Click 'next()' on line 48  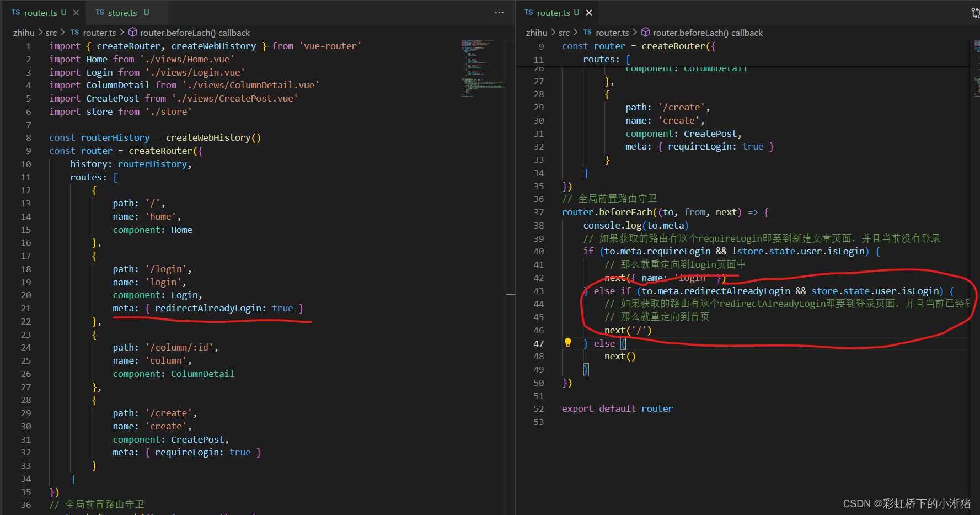pos(620,357)
